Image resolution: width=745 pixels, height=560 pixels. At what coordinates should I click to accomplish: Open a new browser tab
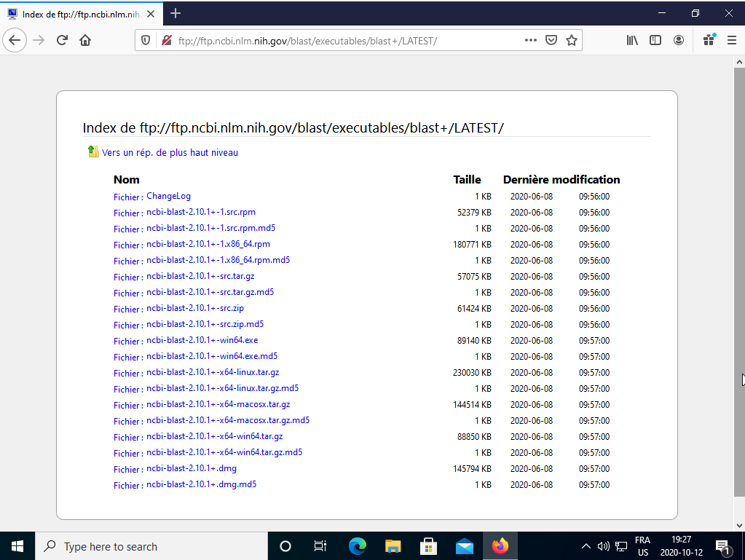coord(176,13)
